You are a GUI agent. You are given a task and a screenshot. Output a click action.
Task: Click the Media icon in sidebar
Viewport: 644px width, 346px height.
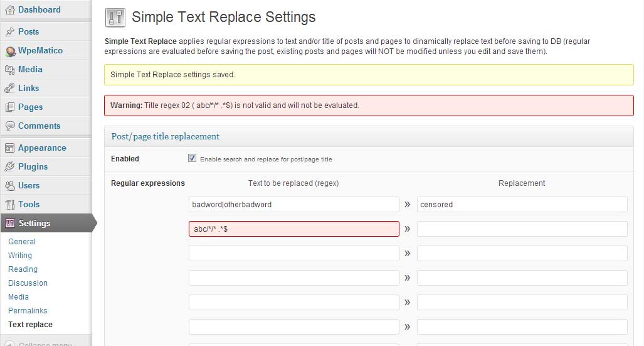9,70
